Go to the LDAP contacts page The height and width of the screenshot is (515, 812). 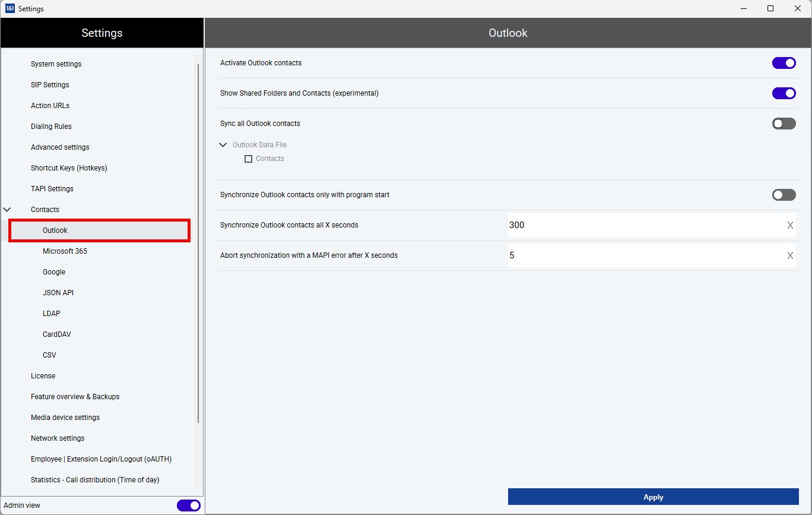(52, 314)
